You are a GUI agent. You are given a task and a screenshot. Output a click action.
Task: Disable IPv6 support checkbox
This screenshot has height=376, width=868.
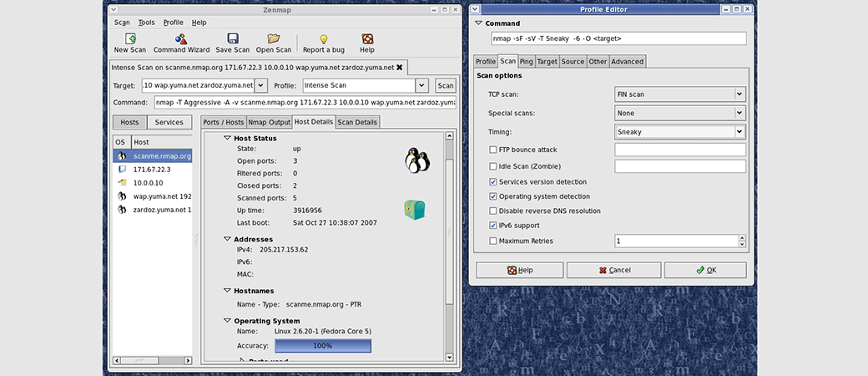(x=493, y=226)
